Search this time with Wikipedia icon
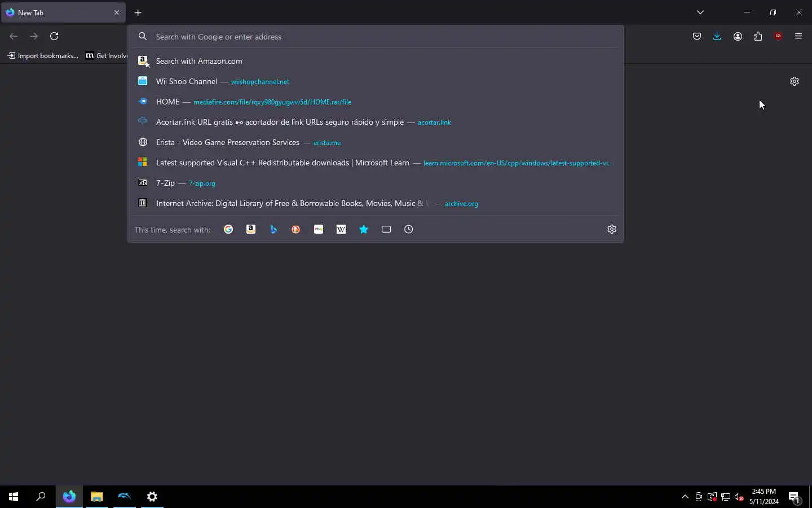Viewport: 812px width, 508px height. [341, 229]
